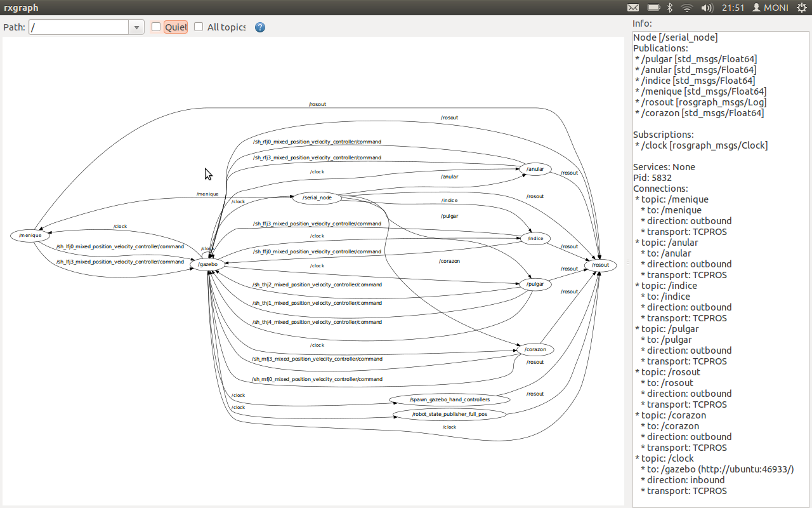Select the /spawn_gazebo_hand_controllers node
This screenshot has width=812, height=508.
pos(450,400)
